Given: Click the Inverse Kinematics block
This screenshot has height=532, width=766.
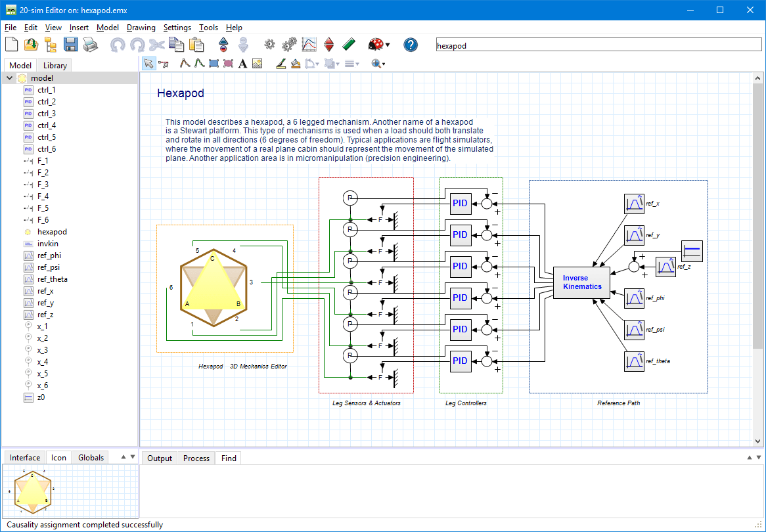Looking at the screenshot, I should 581,282.
